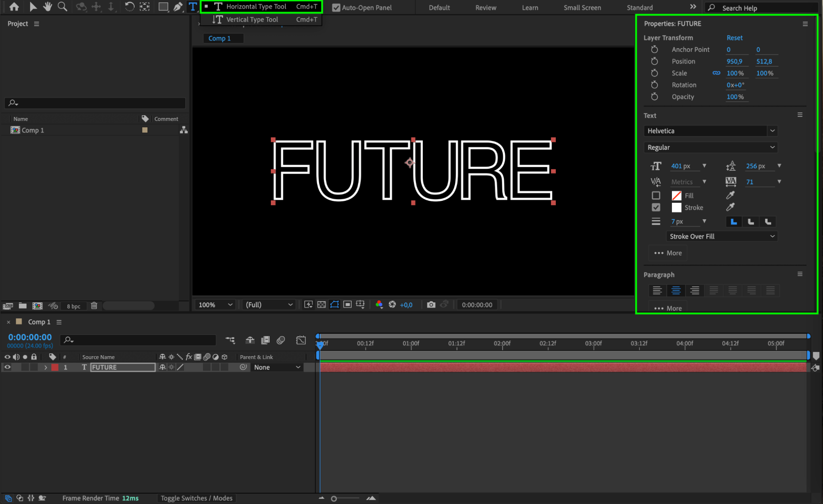Screen dimensions: 823x504
Task: Toggle the transparency grid icon
Action: click(322, 304)
